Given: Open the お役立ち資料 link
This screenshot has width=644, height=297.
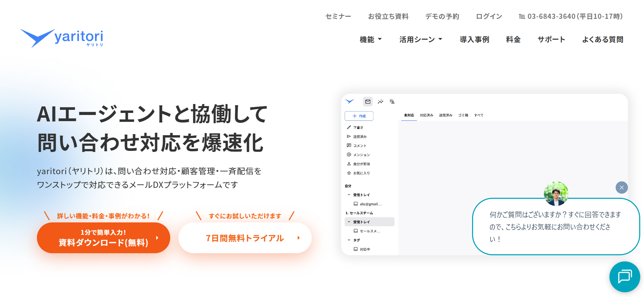Looking at the screenshot, I should pos(388,16).
